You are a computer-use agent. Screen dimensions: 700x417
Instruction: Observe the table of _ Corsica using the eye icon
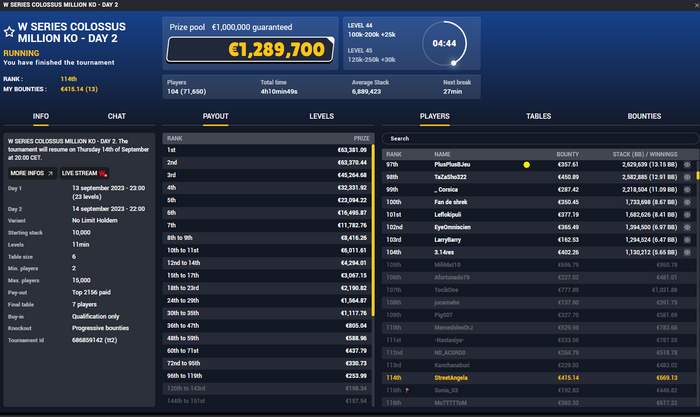click(x=687, y=190)
